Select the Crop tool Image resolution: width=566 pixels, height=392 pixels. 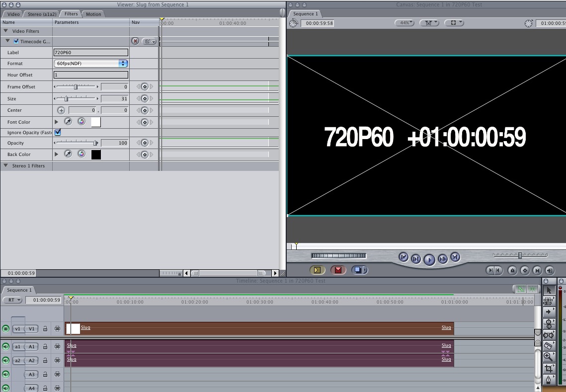point(549,369)
